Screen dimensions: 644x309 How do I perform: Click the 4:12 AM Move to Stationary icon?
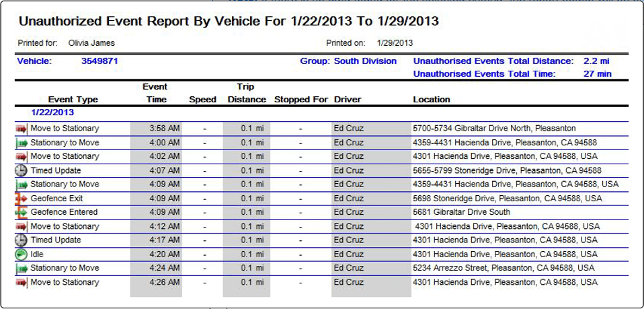tap(22, 227)
